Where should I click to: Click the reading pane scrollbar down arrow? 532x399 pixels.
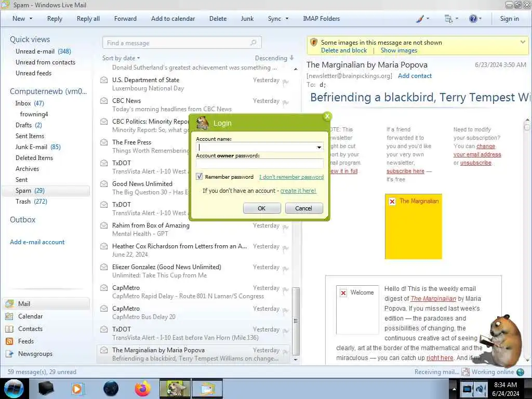(527, 360)
